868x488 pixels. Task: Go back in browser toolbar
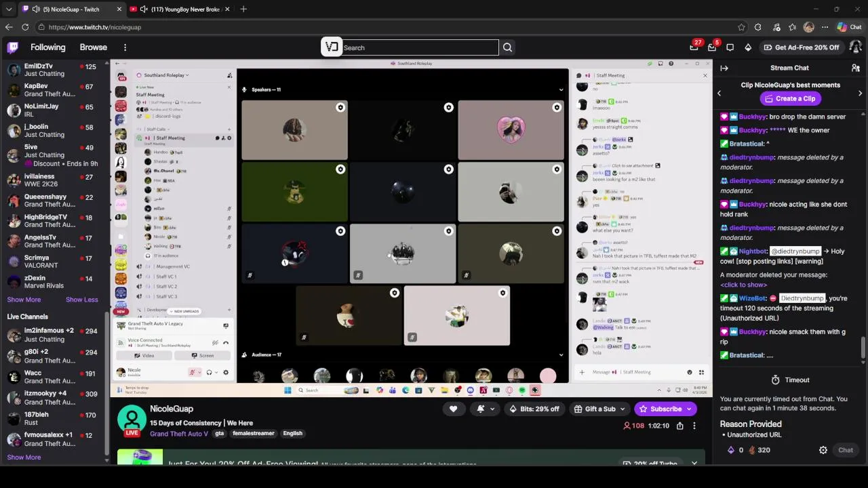(x=8, y=27)
